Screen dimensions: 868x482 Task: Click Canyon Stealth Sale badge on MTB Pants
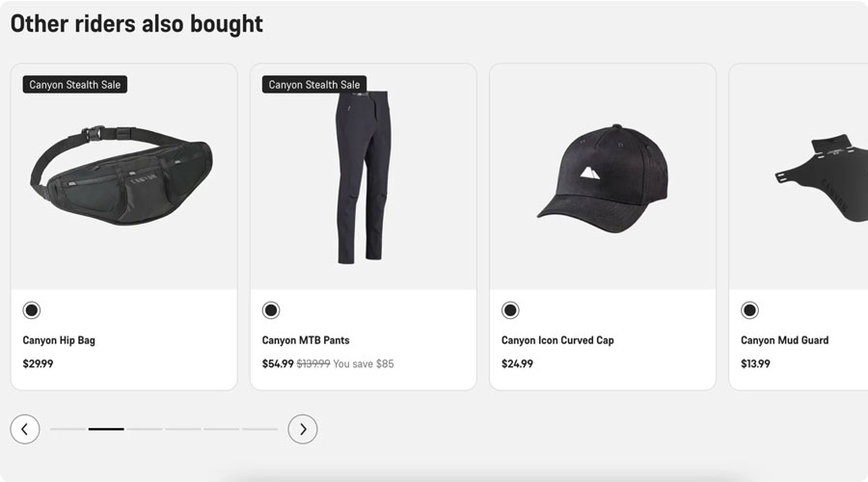[314, 85]
